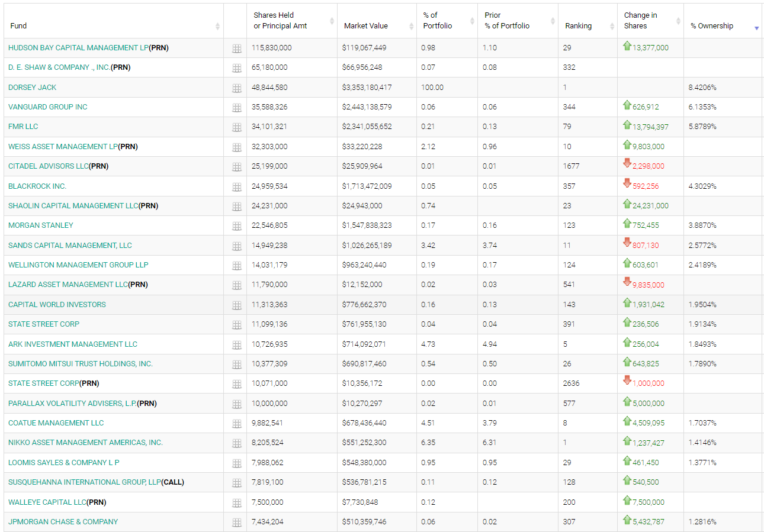Open Coatue Management LLC link

(56, 423)
